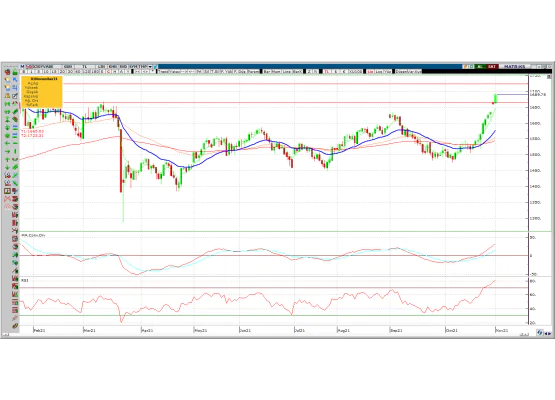Click the LOG button in top row
555x400 pixels.
[x=101, y=66]
